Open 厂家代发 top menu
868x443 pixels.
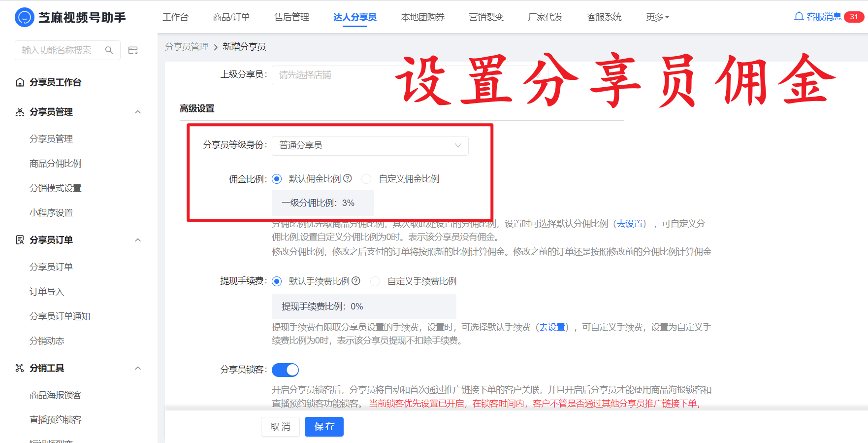pyautogui.click(x=545, y=17)
